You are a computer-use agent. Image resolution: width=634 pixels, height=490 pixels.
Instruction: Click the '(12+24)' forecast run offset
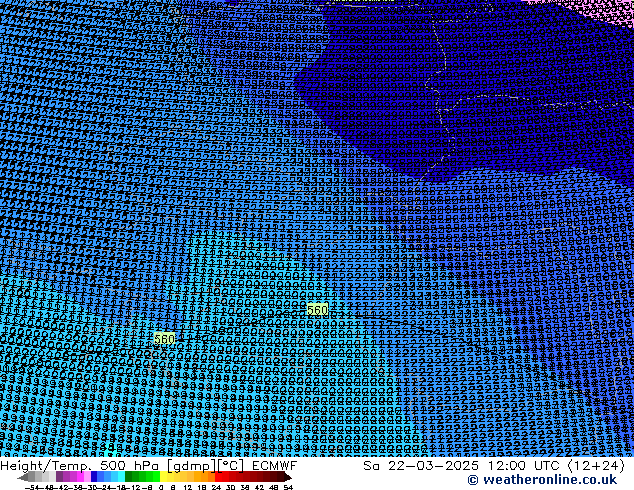597,466
